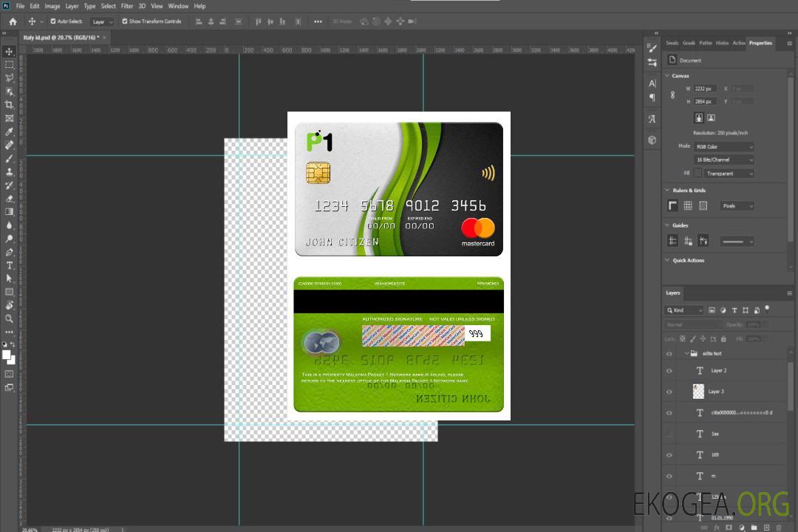The width and height of the screenshot is (798, 532).
Task: Toggle Show Transform Controls checkbox
Action: coord(125,21)
